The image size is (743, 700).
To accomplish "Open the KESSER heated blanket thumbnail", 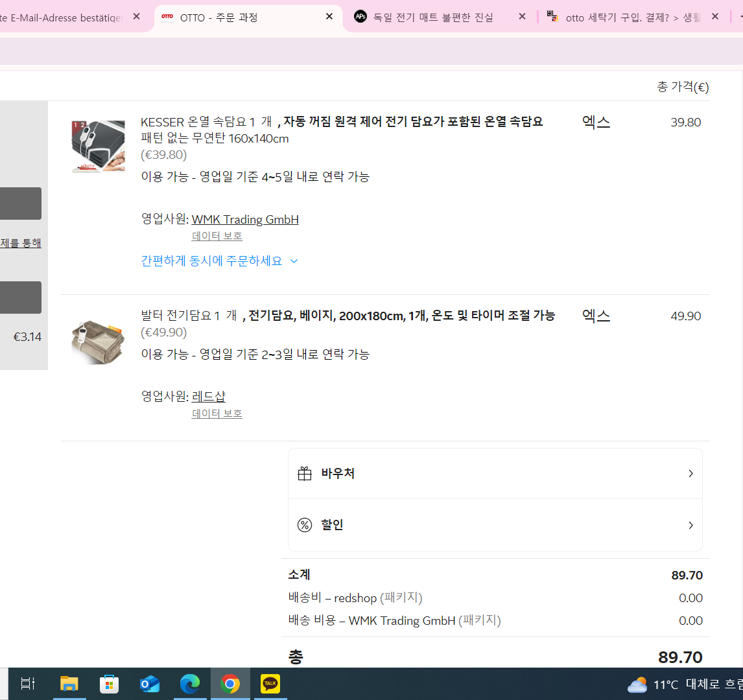I will (x=98, y=146).
